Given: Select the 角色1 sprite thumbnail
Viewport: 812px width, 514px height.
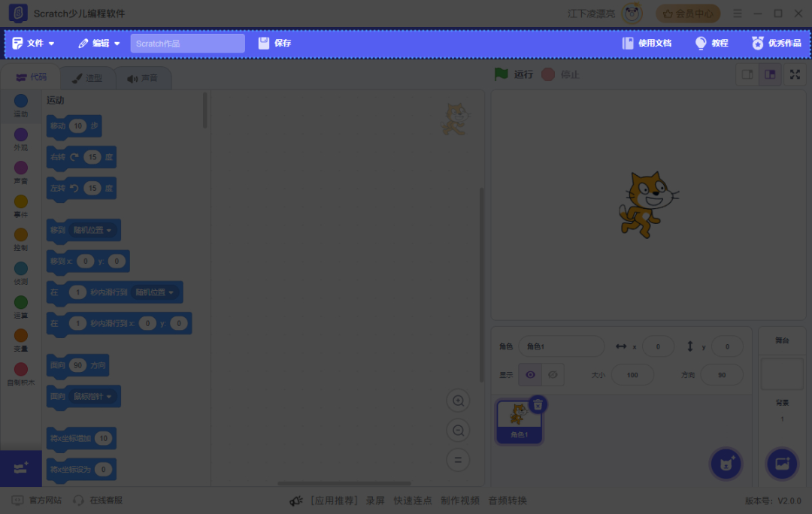Looking at the screenshot, I should click(519, 422).
